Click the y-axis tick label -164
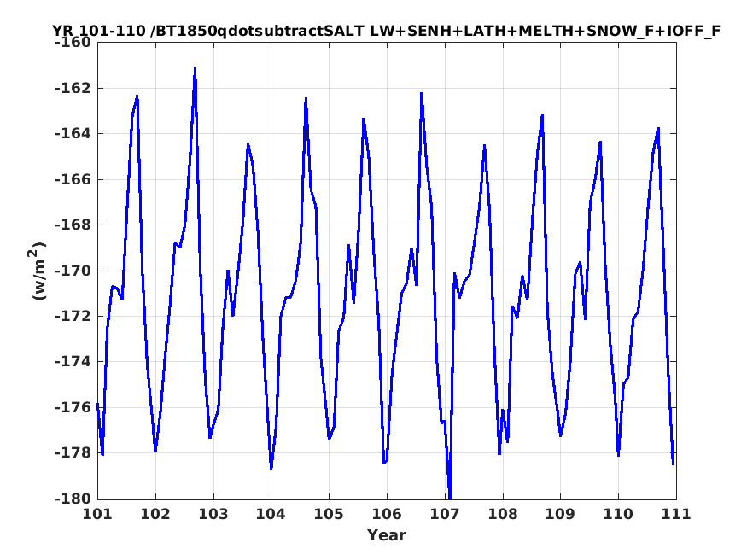747x560 pixels. [73, 133]
